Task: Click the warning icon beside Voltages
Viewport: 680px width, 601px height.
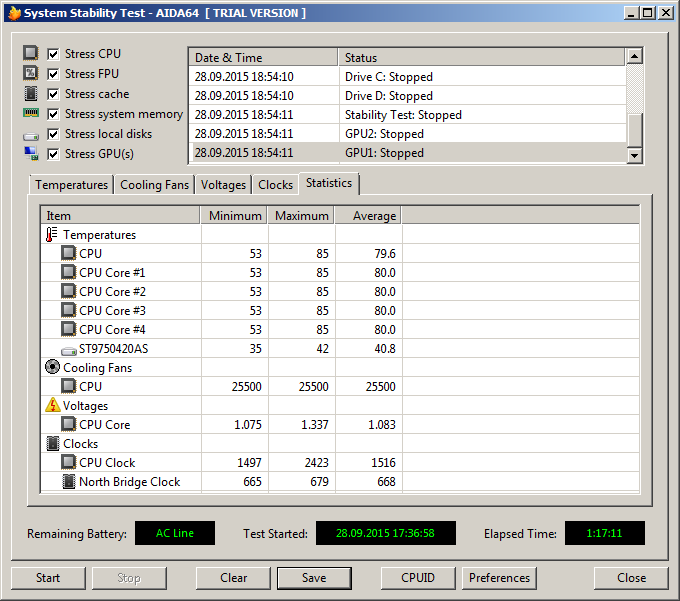Action: point(53,406)
